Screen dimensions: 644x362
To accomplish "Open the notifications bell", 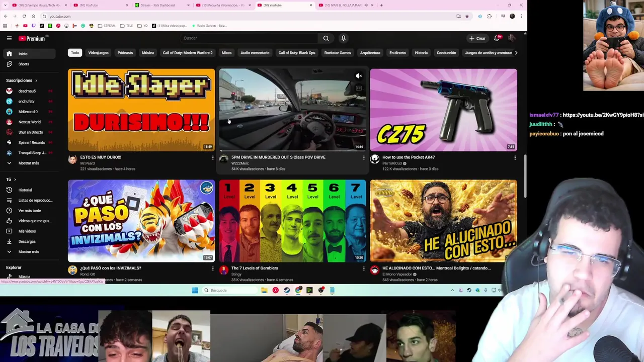I will point(497,38).
